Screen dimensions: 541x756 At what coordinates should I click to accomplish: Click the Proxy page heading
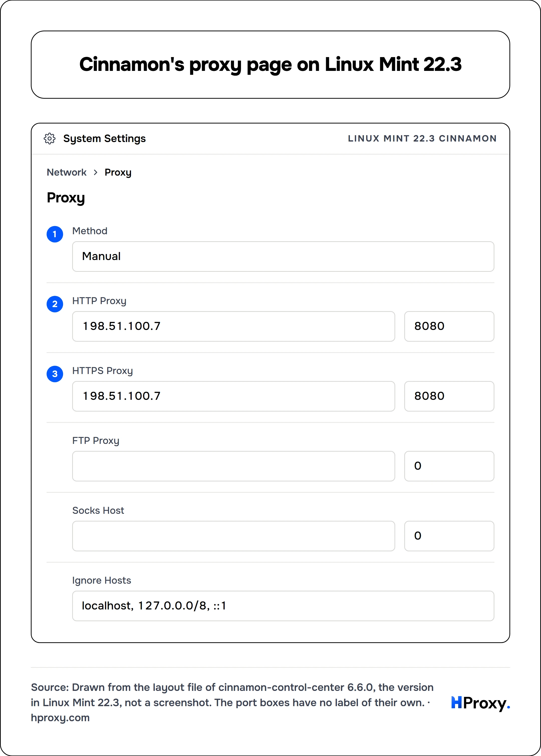click(66, 198)
